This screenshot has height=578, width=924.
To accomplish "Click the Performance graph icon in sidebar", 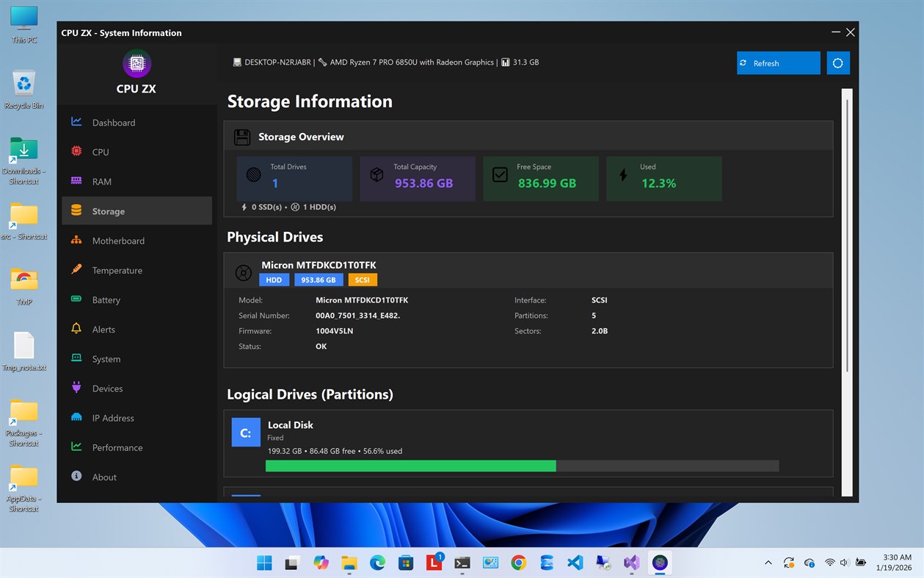I will pos(76,447).
